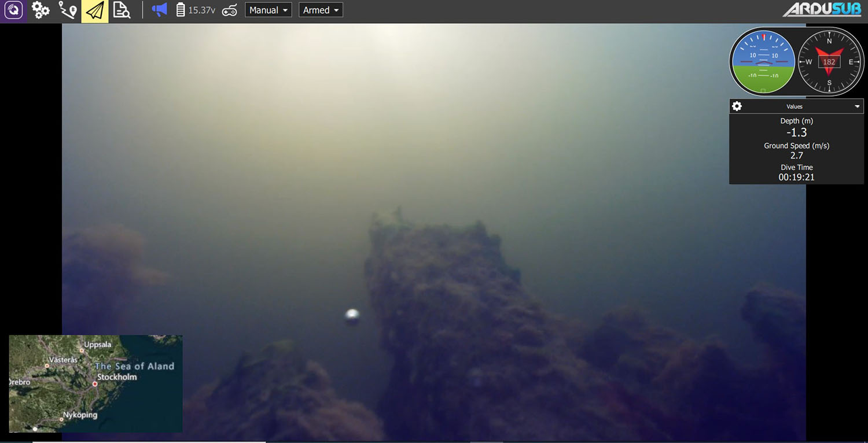
Task: Open the Analyze log viewer icon
Action: pos(122,10)
